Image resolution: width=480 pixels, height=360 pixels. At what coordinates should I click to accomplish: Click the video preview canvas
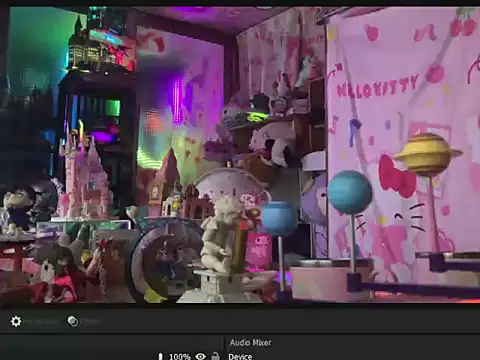240,155
